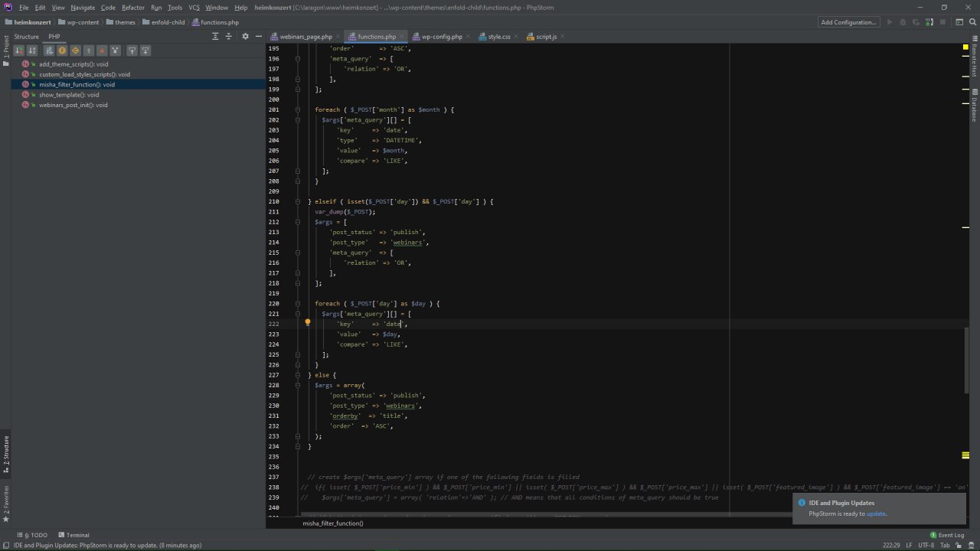Click the Debug bug icon in toolbar
The height and width of the screenshot is (551, 980).
903,22
